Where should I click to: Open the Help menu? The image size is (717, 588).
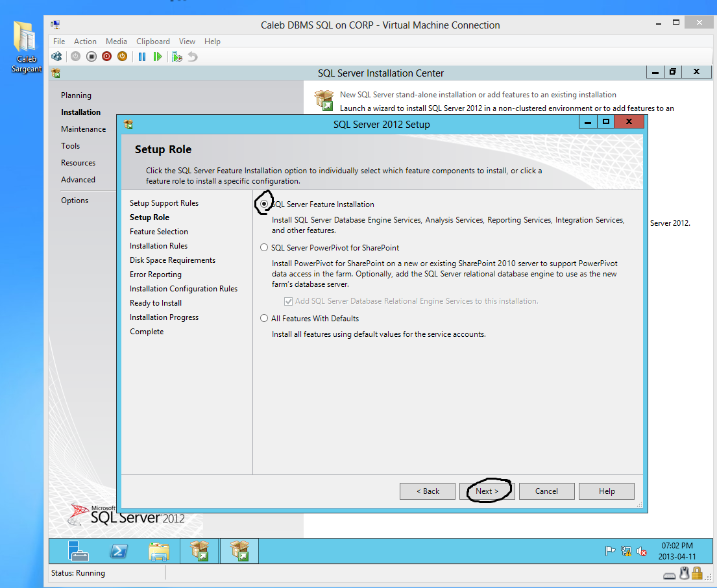coord(212,41)
